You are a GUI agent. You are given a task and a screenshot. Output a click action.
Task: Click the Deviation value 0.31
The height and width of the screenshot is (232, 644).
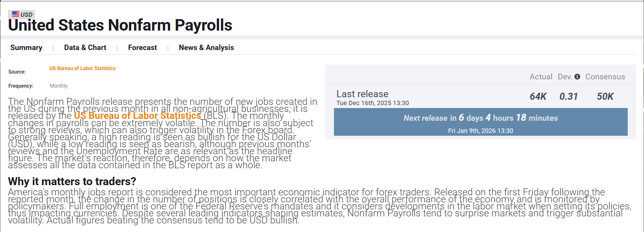click(x=569, y=96)
